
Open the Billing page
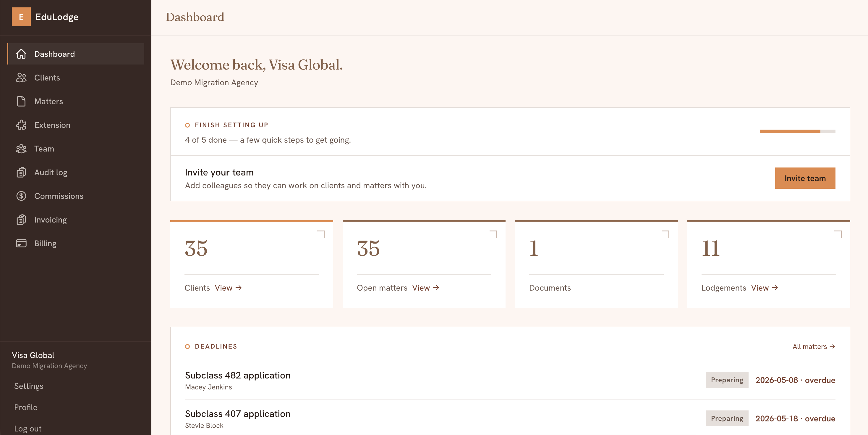coord(76,244)
